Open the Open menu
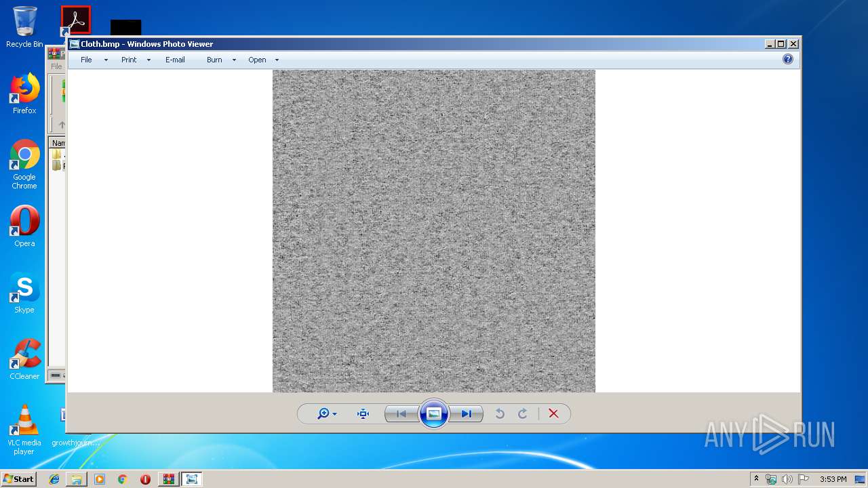This screenshot has height=488, width=868. click(x=257, y=60)
